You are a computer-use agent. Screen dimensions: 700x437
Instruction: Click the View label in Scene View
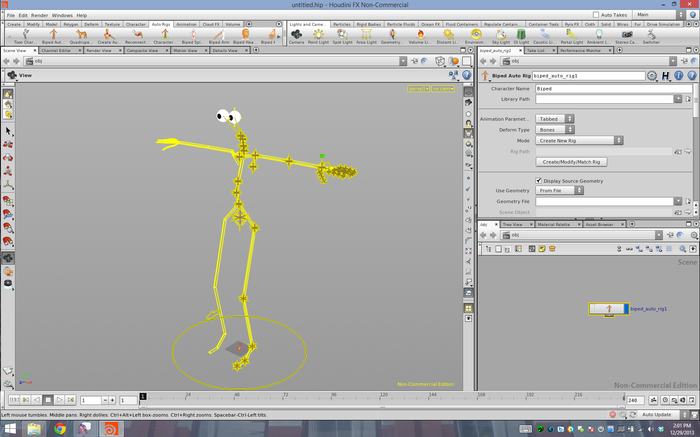coord(25,75)
